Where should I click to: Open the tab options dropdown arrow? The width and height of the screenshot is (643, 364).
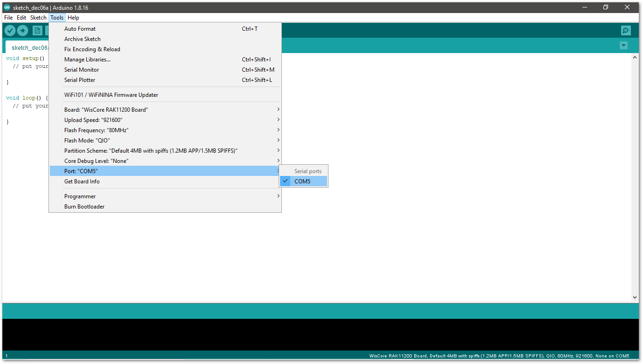pos(623,46)
